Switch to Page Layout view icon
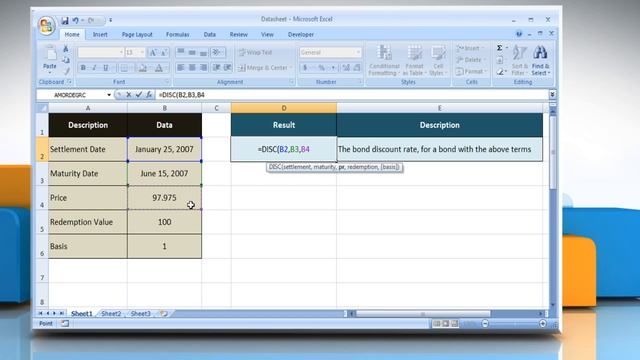Image resolution: width=640 pixels, height=360 pixels. click(445, 324)
